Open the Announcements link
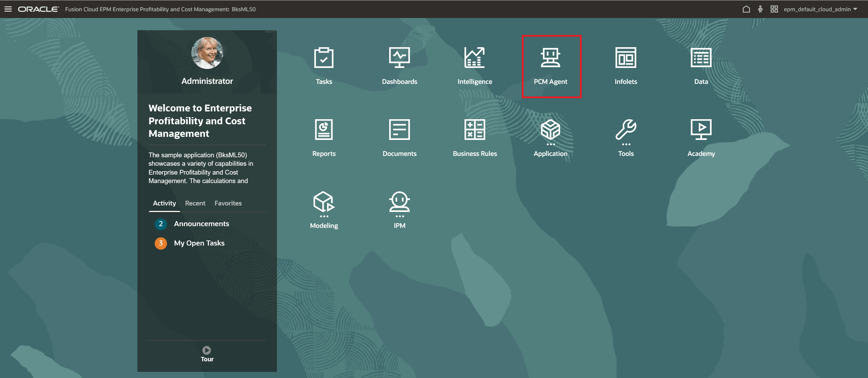The width and height of the screenshot is (868, 378). pos(201,224)
